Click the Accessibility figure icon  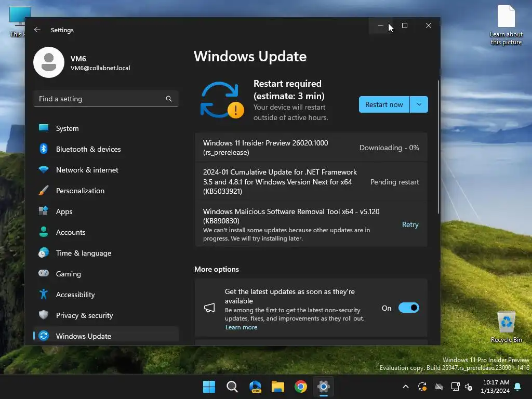[44, 294]
